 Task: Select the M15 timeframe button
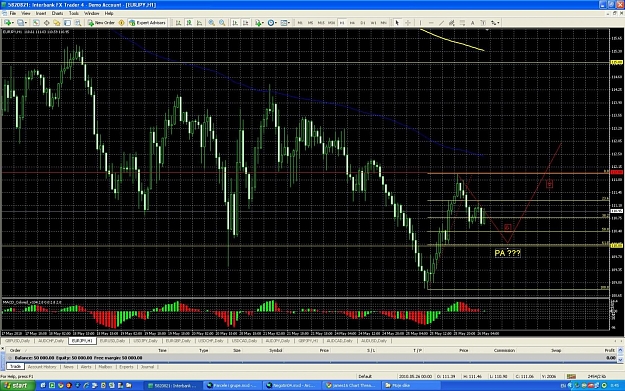pyautogui.click(x=321, y=23)
